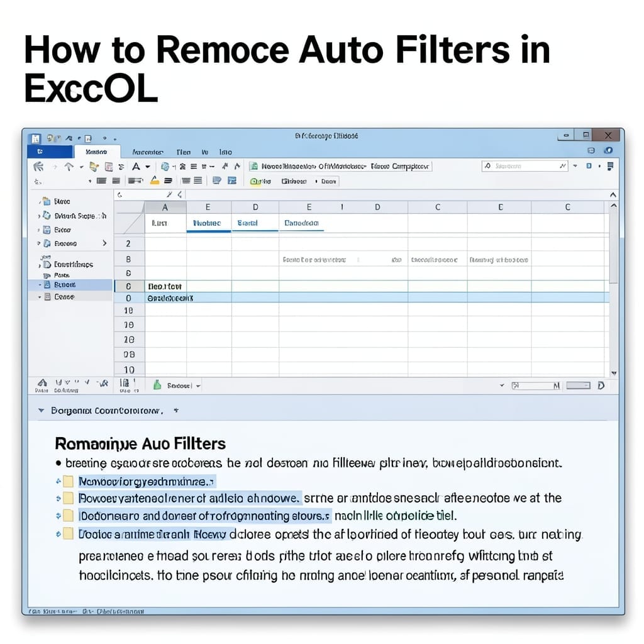The image size is (644, 644).
Task: Select the column A header
Action: 165,208
